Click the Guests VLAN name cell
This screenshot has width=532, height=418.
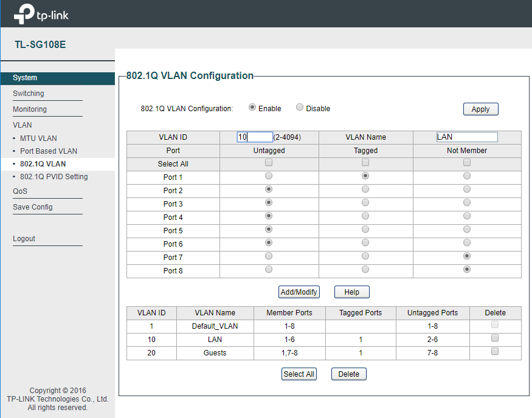(x=215, y=353)
